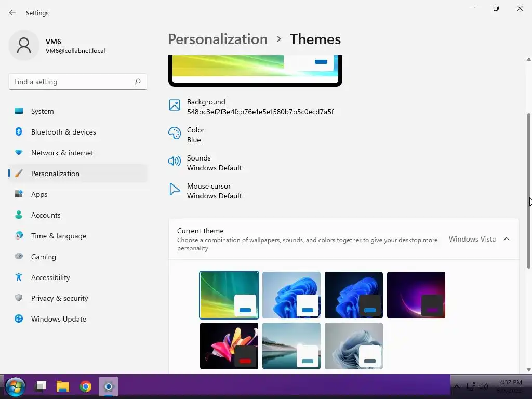Select the dark blue bloom theme
532x399 pixels.
coord(353,295)
